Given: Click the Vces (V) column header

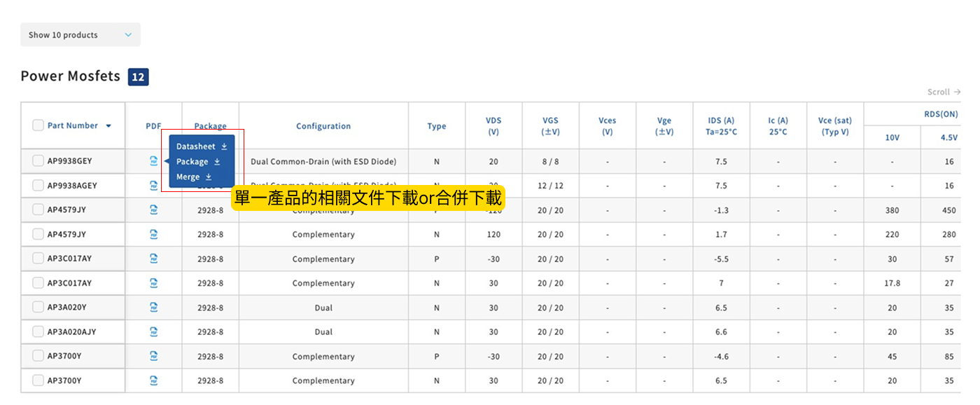Looking at the screenshot, I should point(608,126).
